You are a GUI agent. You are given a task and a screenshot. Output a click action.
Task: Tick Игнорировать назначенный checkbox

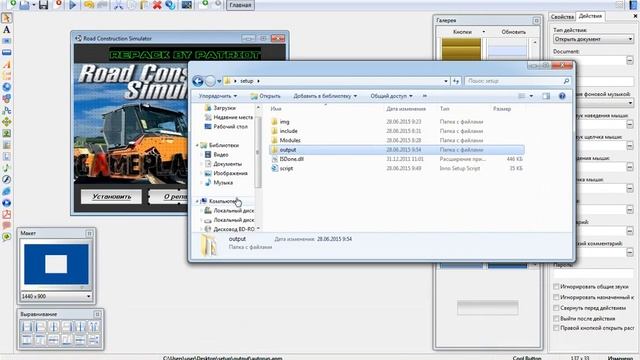click(x=556, y=297)
